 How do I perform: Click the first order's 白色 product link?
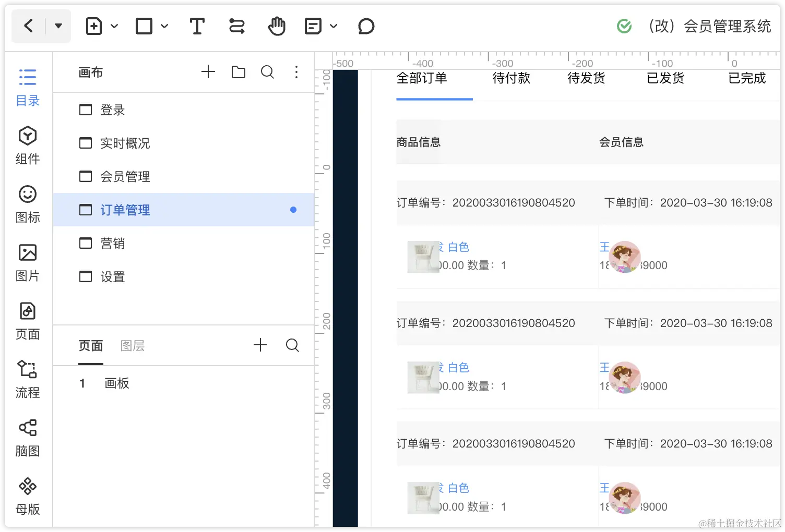tap(458, 247)
